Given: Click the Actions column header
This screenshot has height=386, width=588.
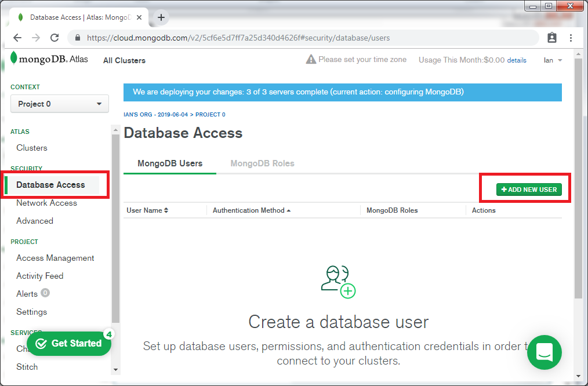Looking at the screenshot, I should 484,210.
